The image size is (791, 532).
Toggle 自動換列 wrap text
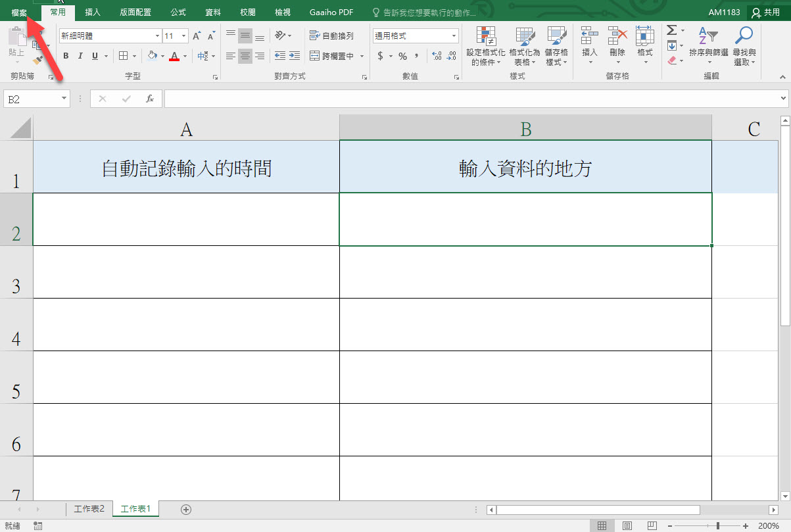332,36
